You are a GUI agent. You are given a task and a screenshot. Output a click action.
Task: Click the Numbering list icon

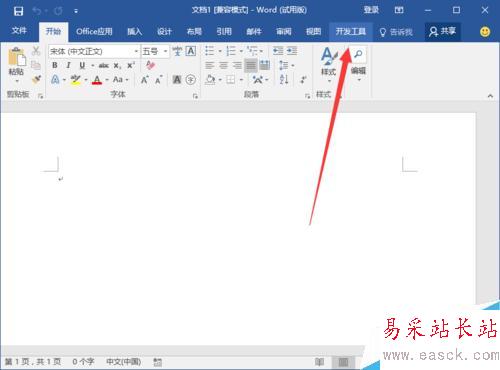tap(231, 51)
